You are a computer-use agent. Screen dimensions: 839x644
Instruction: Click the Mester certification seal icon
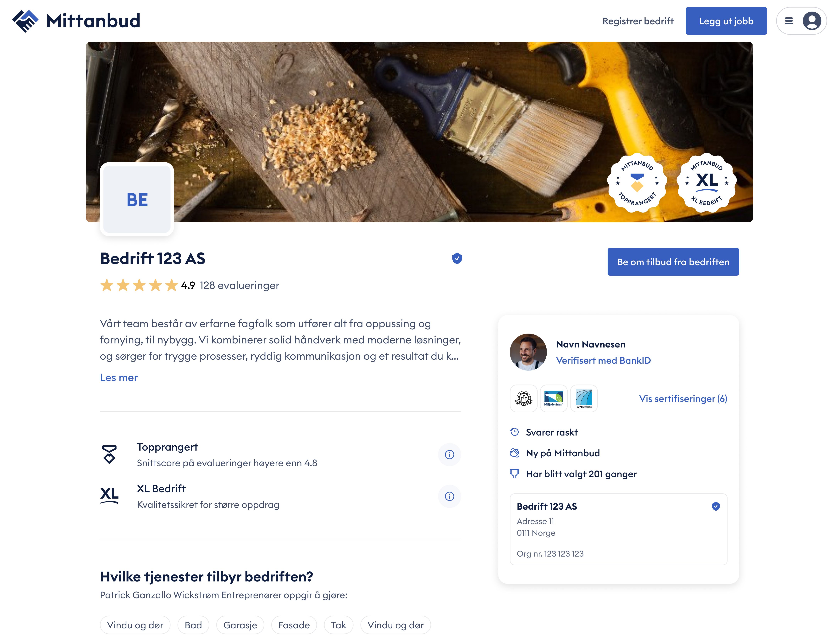pyautogui.click(x=524, y=399)
